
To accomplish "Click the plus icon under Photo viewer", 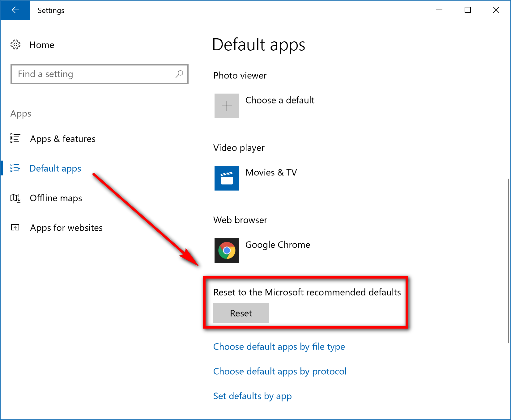I will (227, 106).
